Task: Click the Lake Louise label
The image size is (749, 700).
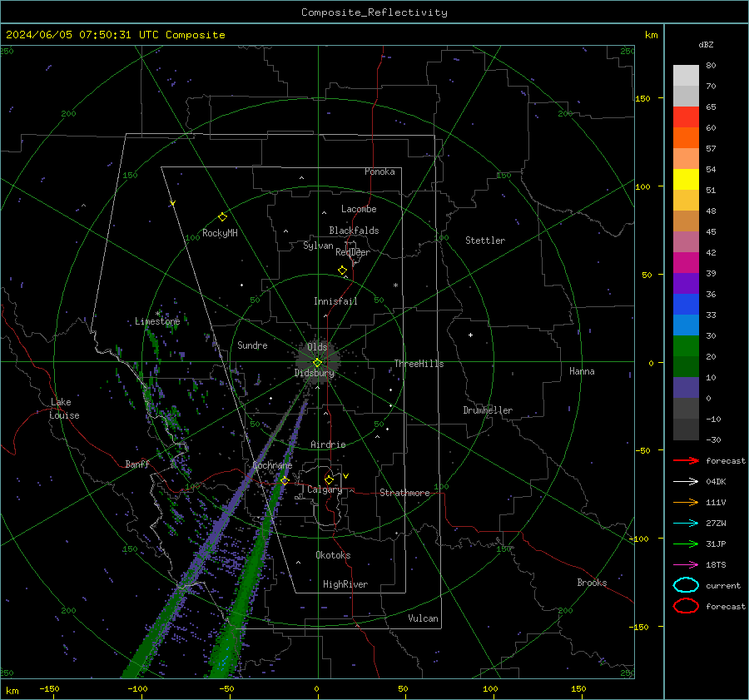Action: pyautogui.click(x=64, y=409)
